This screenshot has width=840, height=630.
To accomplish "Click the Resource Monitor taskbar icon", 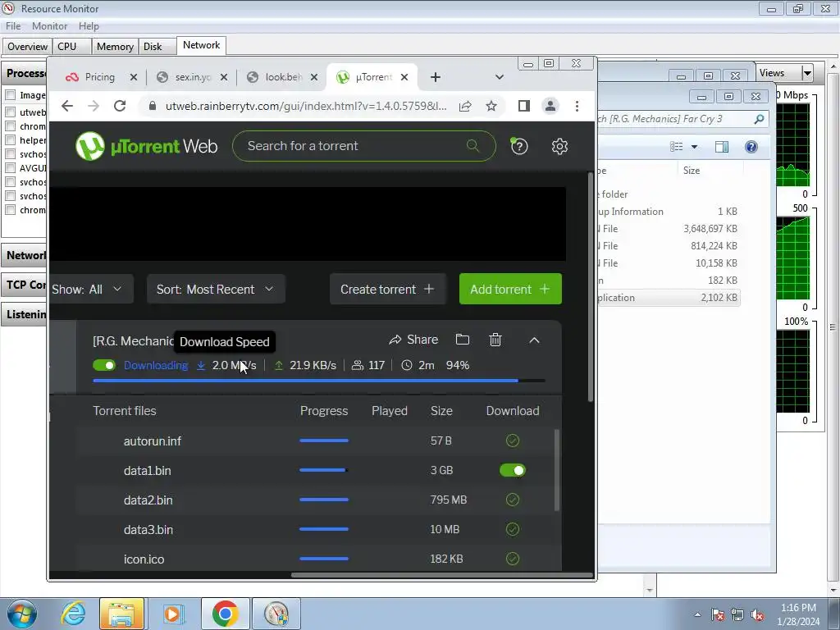I will pos(276,614).
